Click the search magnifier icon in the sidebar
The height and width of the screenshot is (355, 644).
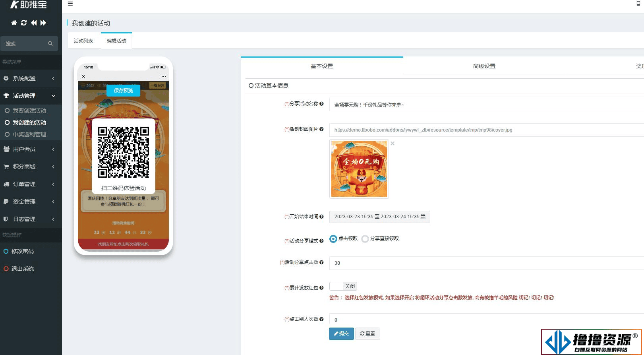point(50,44)
